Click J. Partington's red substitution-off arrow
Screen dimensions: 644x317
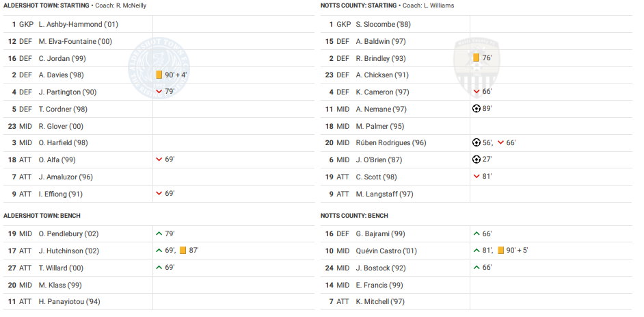pyautogui.click(x=159, y=92)
